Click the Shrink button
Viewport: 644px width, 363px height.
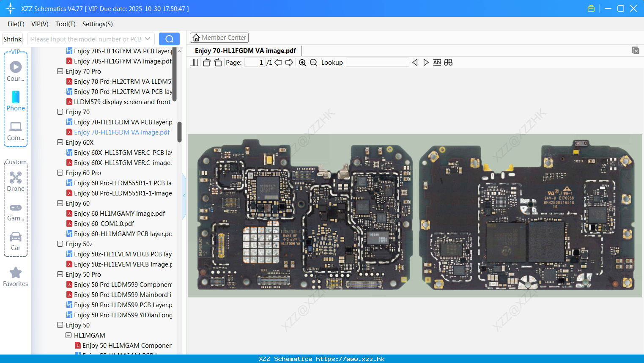pos(12,39)
